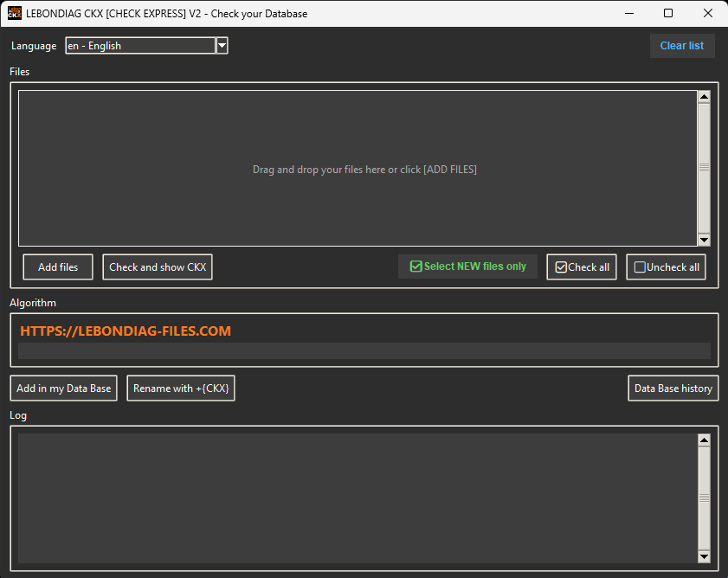728x578 pixels.
Task: Open the LEBONDIAG-FILES.COM link
Action: 126,331
